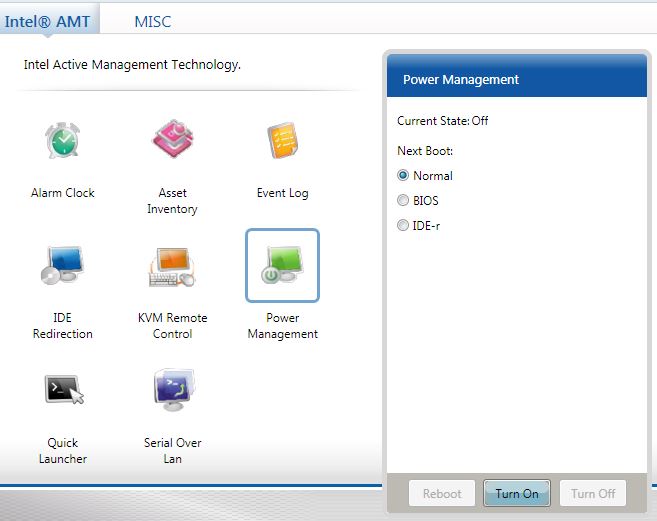Open the Event Log icon
657x521 pixels.
(283, 140)
